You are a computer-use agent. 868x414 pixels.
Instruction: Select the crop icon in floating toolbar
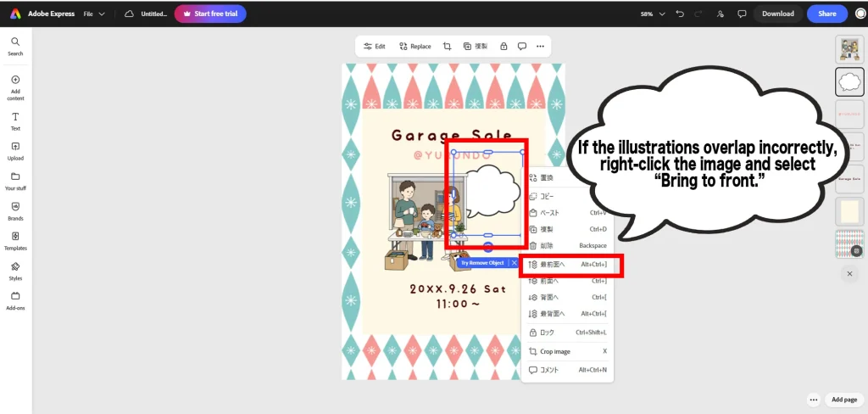click(x=447, y=47)
